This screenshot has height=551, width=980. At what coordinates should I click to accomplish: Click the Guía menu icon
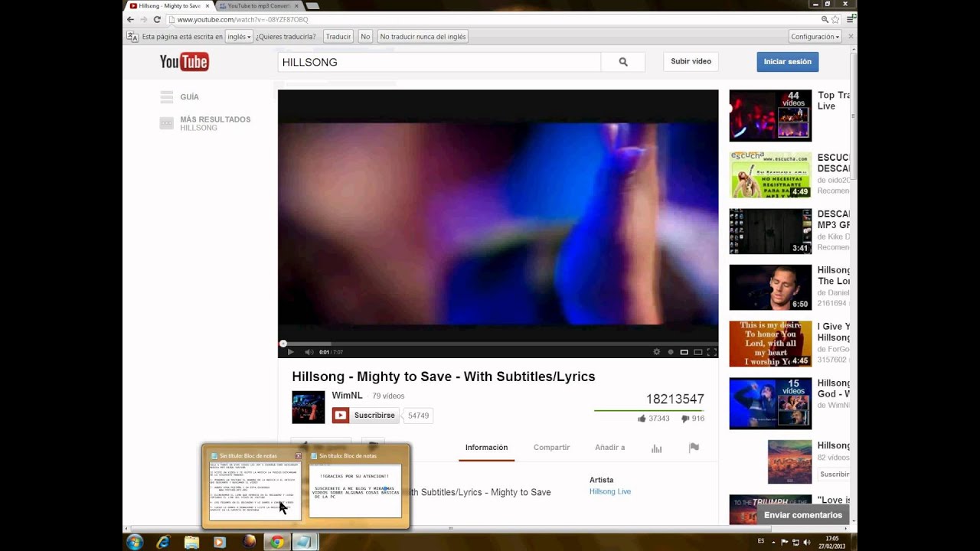coord(166,97)
